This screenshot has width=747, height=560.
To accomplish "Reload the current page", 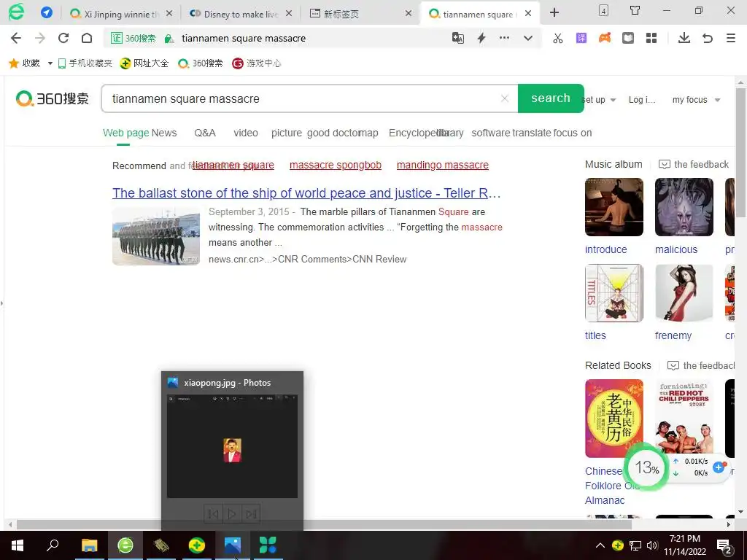I will (x=63, y=38).
